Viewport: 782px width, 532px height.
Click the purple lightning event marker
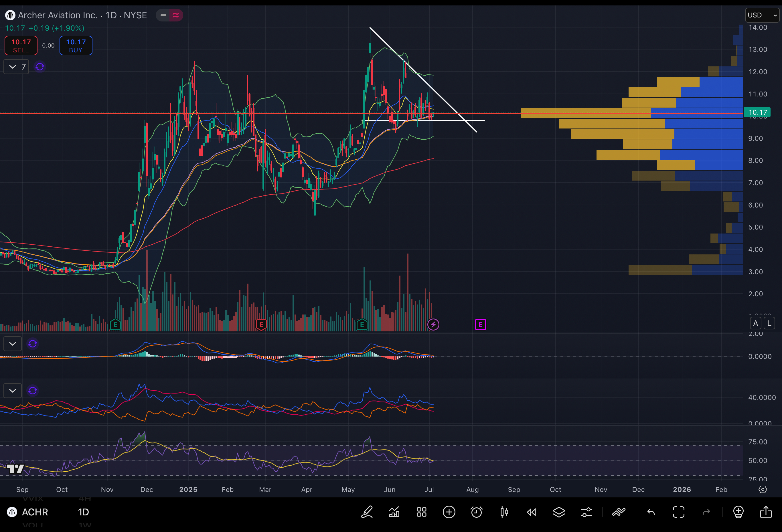(x=433, y=325)
